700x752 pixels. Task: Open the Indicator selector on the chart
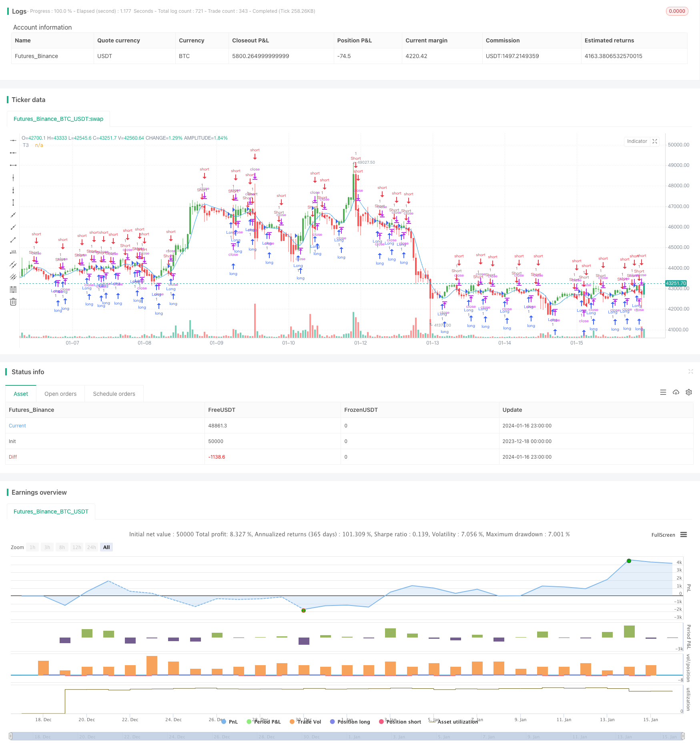pyautogui.click(x=637, y=141)
